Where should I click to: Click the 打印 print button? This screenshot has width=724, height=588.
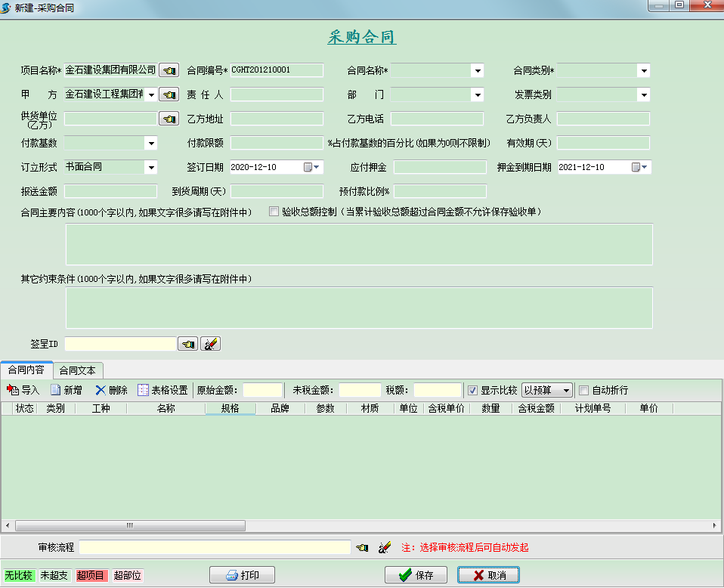click(x=242, y=574)
